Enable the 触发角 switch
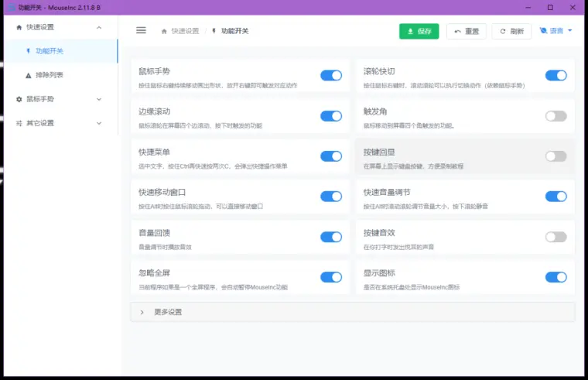The width and height of the screenshot is (588, 380). (x=556, y=116)
